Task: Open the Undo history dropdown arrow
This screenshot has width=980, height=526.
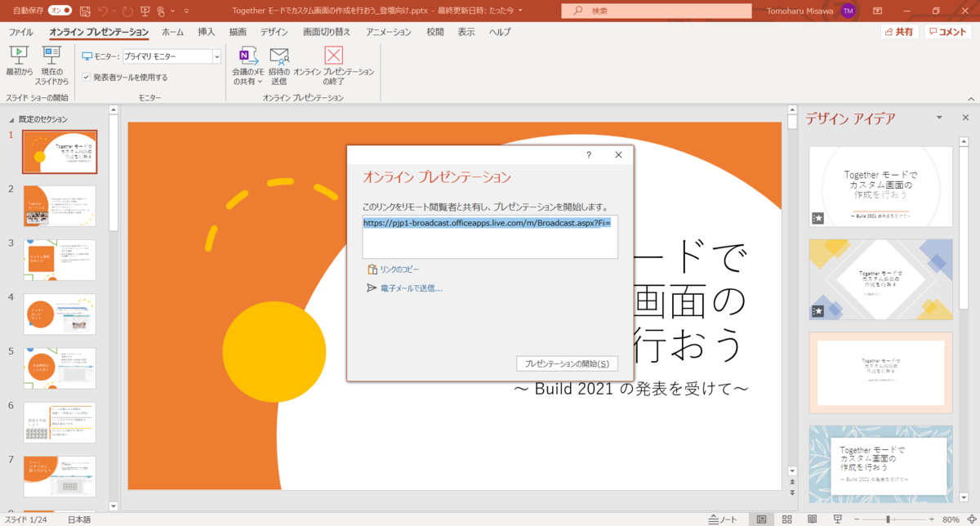Action: [113, 11]
